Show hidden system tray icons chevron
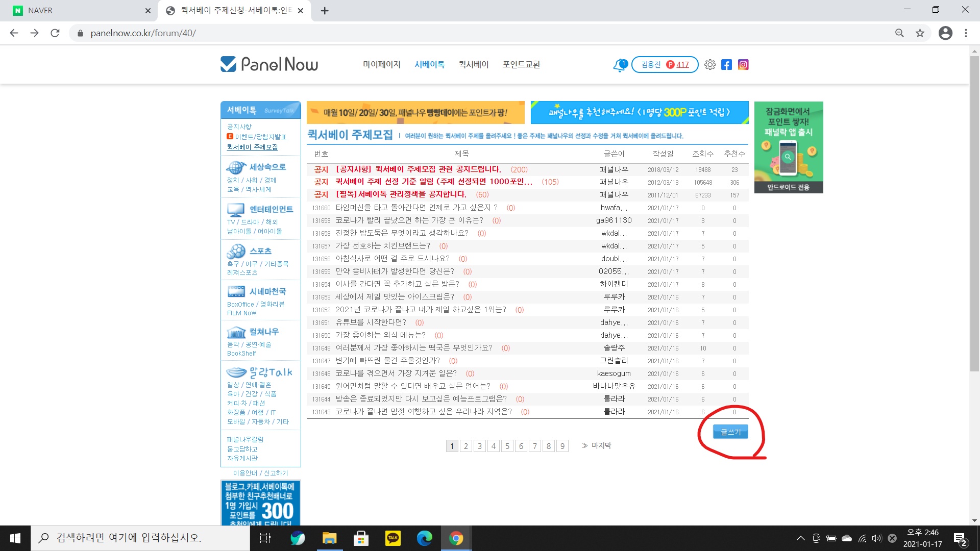Image resolution: width=980 pixels, height=551 pixels. [800, 538]
